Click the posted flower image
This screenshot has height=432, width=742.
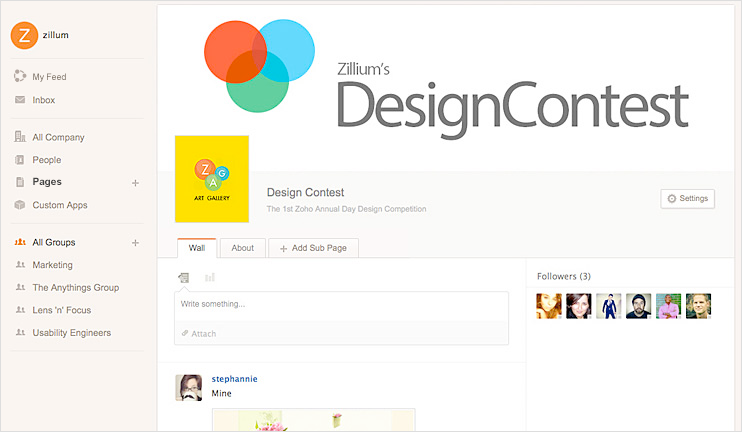pyautogui.click(x=314, y=420)
